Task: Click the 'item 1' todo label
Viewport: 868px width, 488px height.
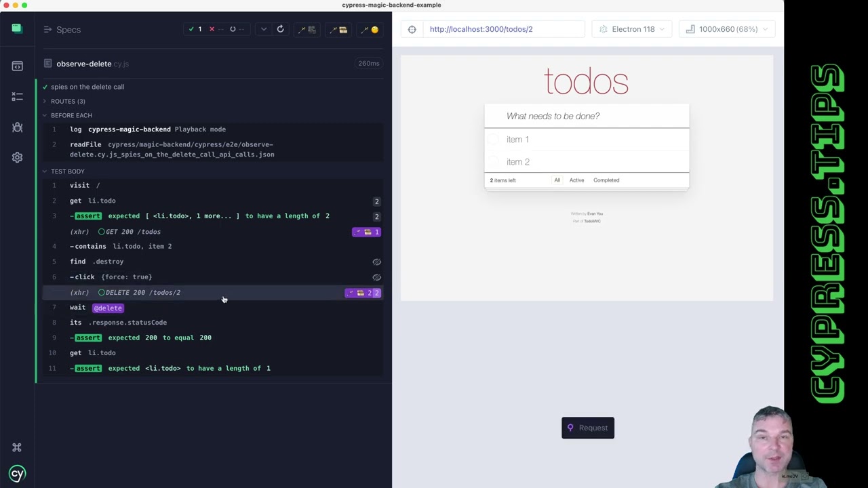Action: tap(517, 140)
